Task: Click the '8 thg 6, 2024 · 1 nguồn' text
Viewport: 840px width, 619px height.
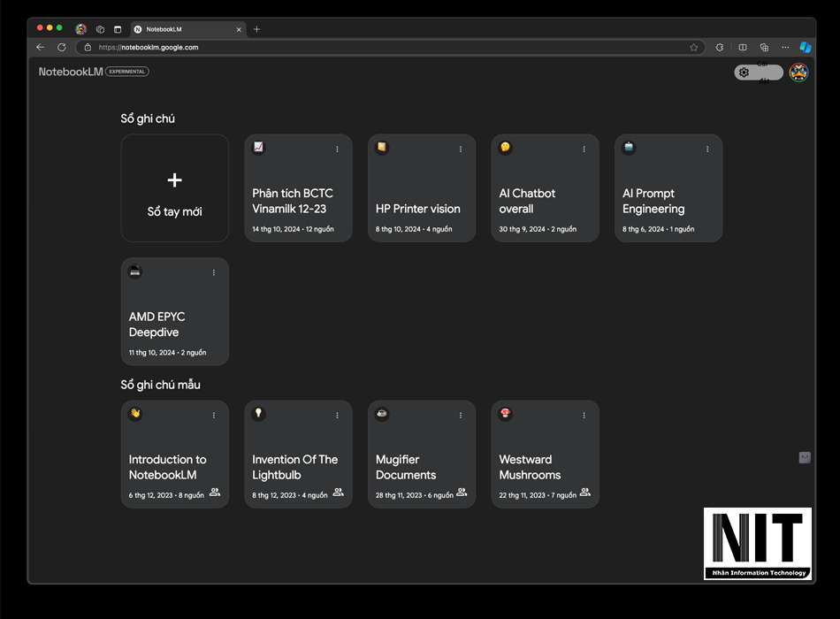Action: (659, 229)
